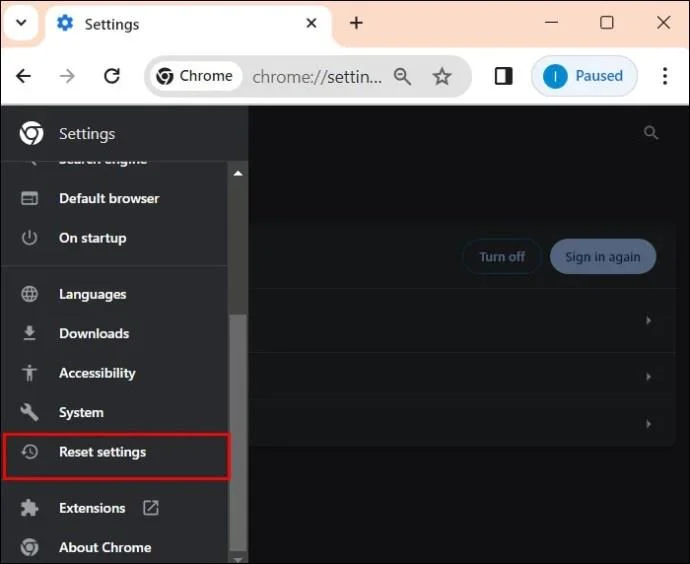This screenshot has height=564, width=690.
Task: Click the zoom magnifier icon in address bar
Action: pos(402,77)
